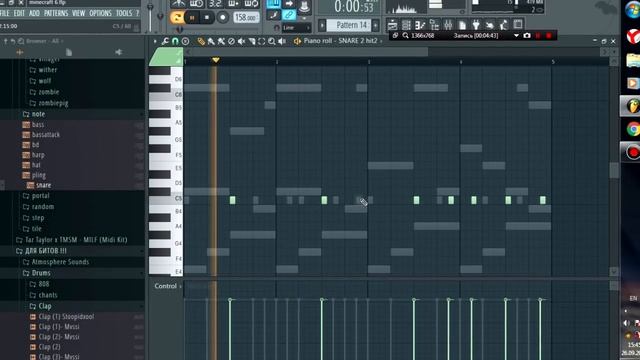Click the screen recorder camera snapshot icon

(x=527, y=36)
